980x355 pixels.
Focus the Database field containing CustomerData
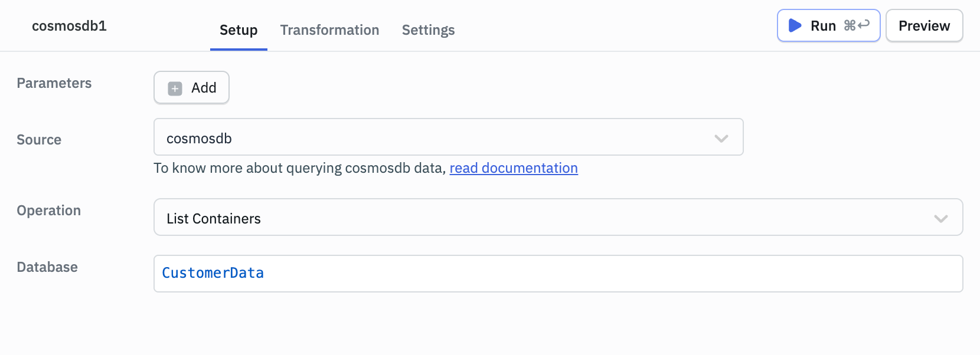click(x=557, y=274)
